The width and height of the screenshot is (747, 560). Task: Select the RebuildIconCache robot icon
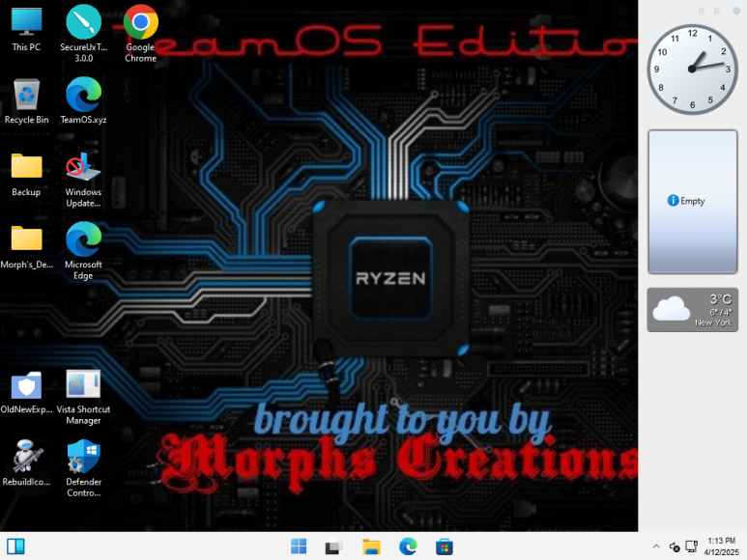click(26, 463)
